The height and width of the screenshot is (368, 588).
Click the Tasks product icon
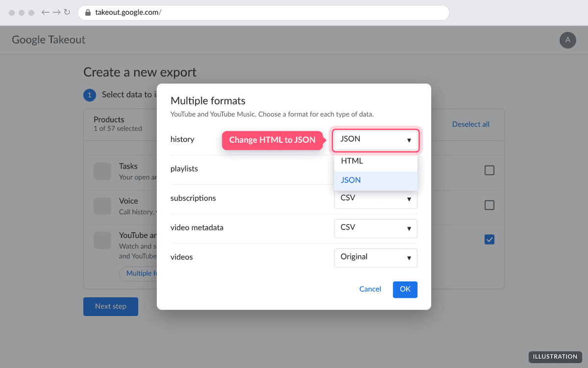click(102, 171)
